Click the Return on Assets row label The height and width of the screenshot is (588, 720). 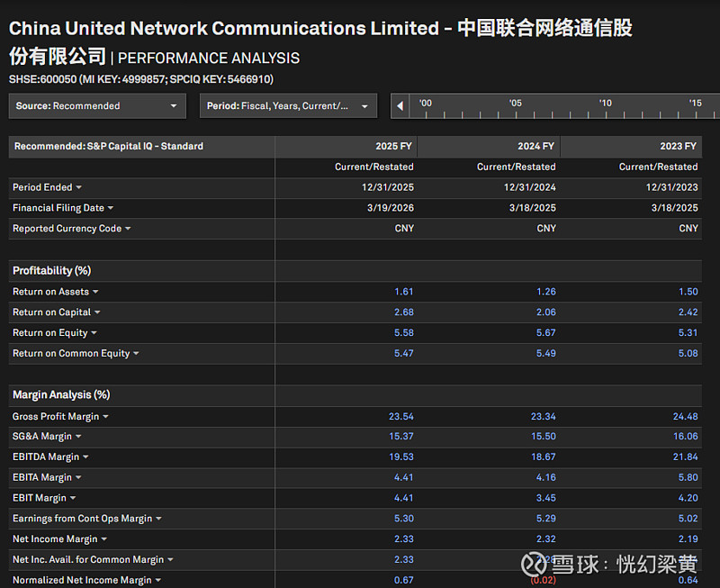pyautogui.click(x=50, y=292)
